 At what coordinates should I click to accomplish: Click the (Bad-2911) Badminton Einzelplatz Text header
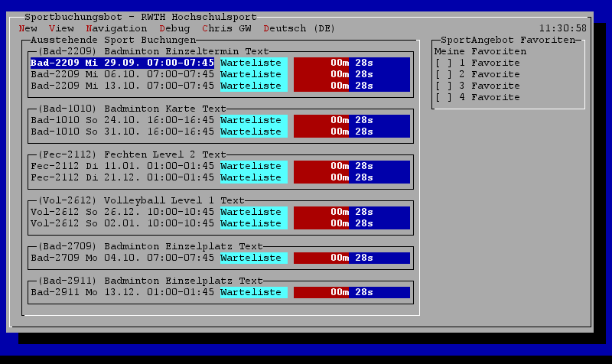150,281
